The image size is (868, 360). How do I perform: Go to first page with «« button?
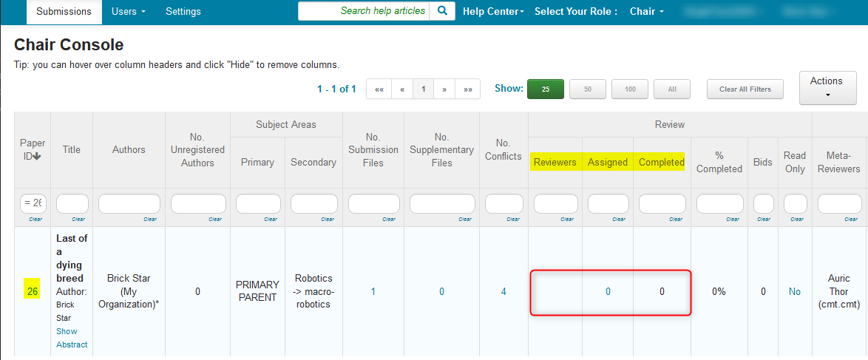click(379, 89)
